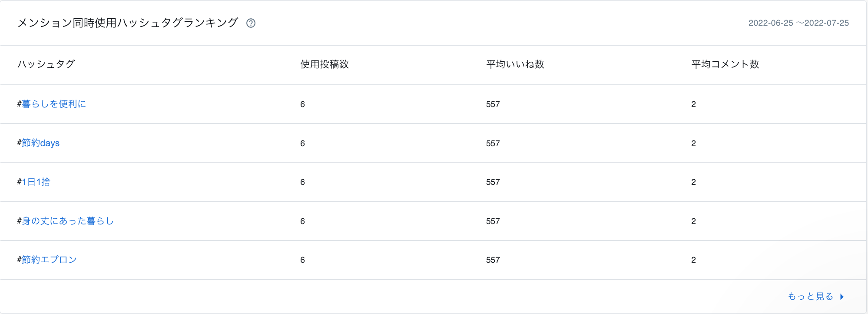The image size is (868, 314).
Task: Open the #身の丈にあった暮らし hashtag
Action: pyautogui.click(x=65, y=221)
